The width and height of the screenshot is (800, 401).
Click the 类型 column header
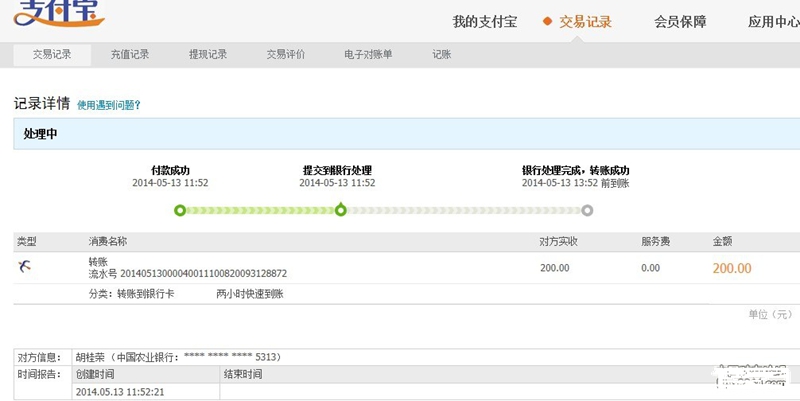click(x=27, y=241)
